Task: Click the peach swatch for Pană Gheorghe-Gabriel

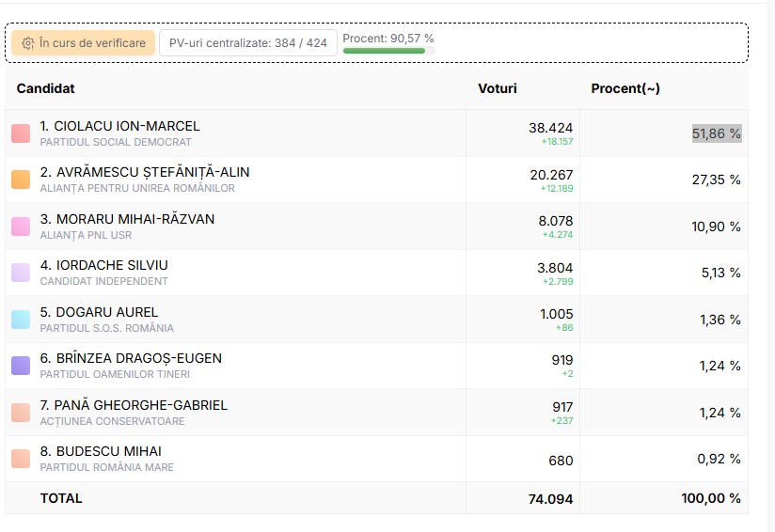Action: 21,413
